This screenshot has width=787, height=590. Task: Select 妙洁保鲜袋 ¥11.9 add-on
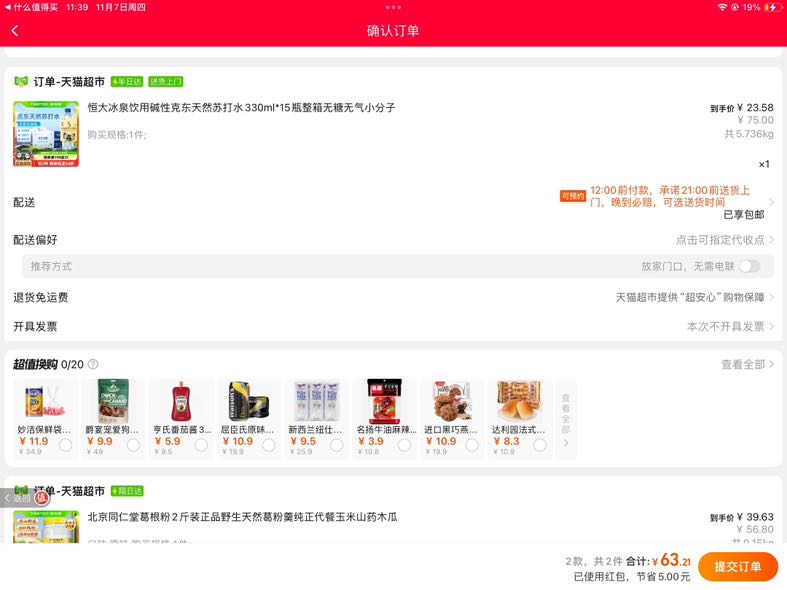65,445
